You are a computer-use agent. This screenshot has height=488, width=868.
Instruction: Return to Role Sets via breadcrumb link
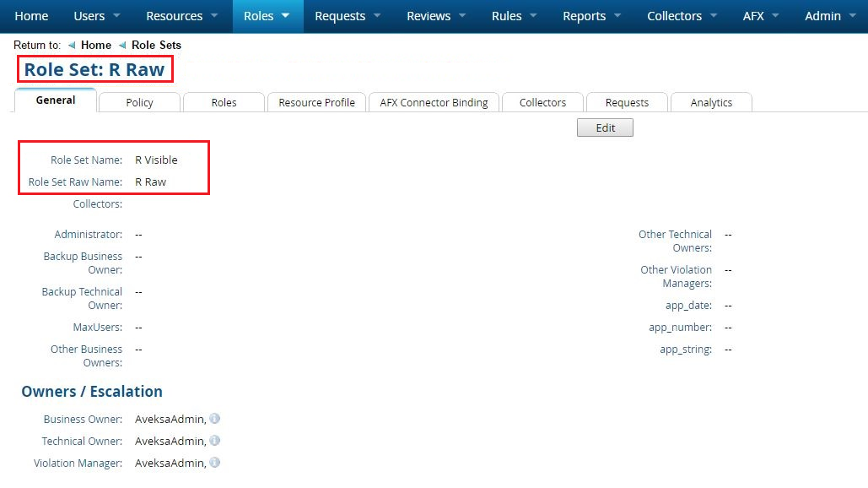coord(156,45)
